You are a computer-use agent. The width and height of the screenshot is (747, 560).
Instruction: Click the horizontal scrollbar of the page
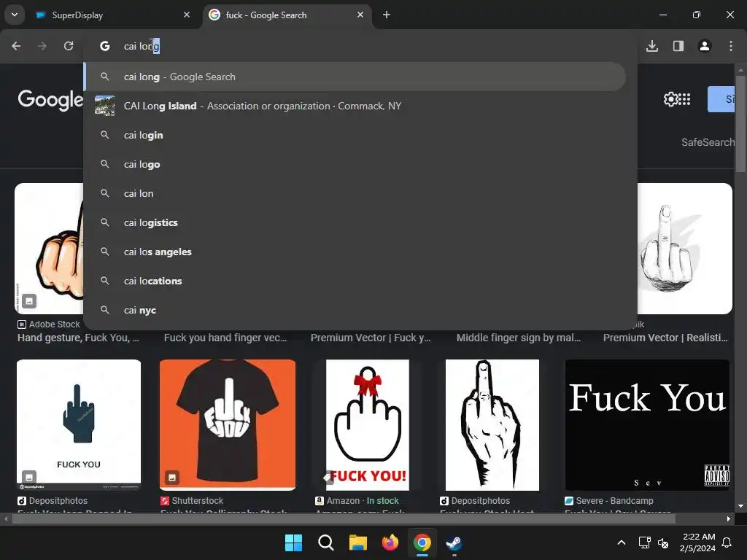pyautogui.click(x=344, y=519)
